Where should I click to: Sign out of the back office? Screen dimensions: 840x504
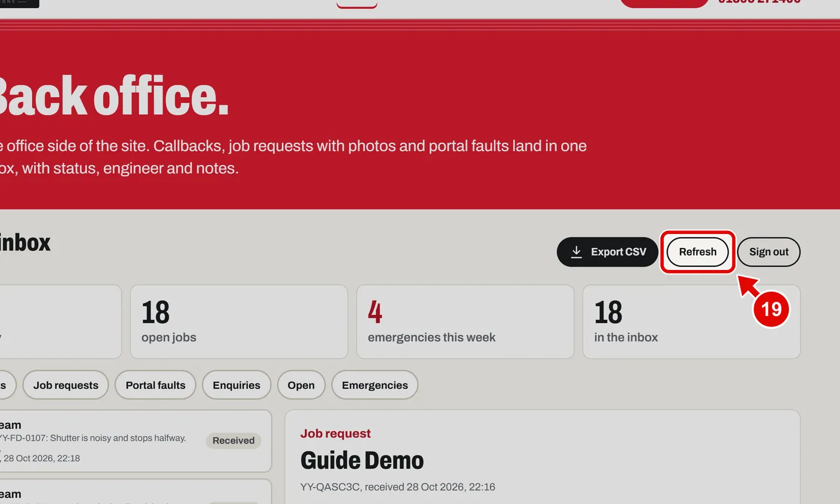pos(769,252)
